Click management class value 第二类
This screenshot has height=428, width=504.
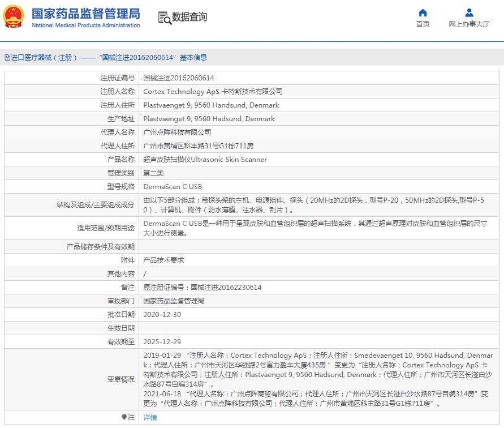(x=153, y=173)
